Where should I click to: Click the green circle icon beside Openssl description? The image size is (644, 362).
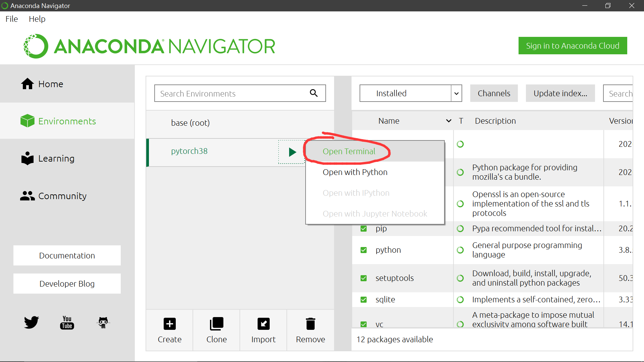tap(460, 204)
